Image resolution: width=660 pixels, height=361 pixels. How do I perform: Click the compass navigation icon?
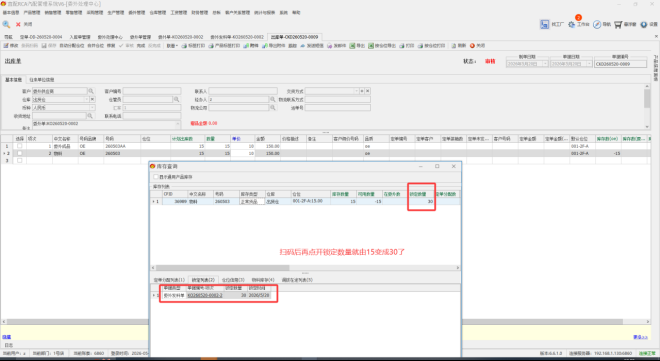[x=597, y=24]
